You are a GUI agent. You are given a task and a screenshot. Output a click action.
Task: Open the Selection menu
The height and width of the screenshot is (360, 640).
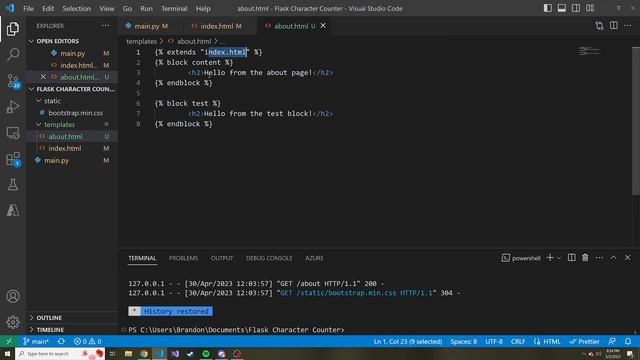point(76,8)
